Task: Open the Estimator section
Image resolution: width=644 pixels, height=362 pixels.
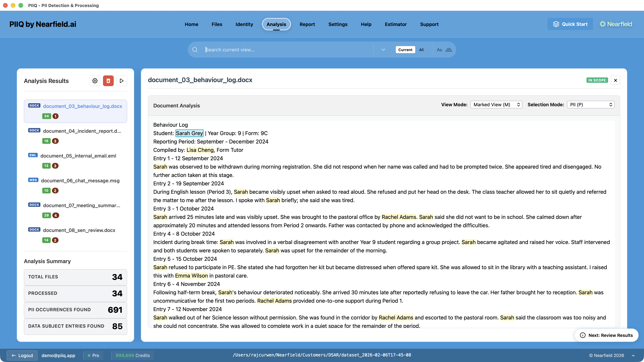Action: [395, 24]
